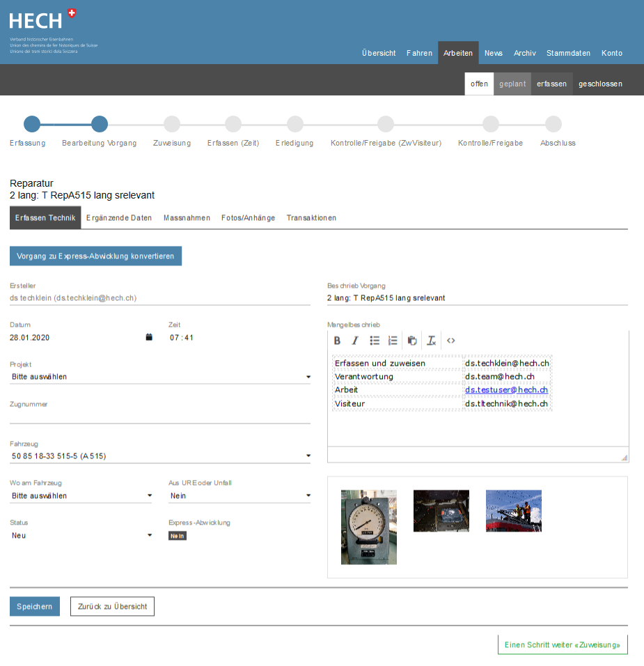Insert a numbered list in the editor
644x666 pixels.
[x=393, y=341]
